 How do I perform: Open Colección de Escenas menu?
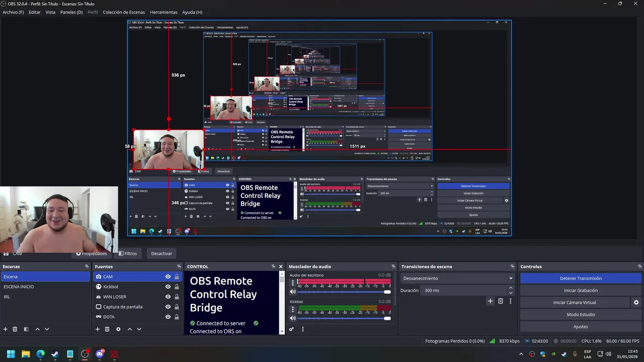tap(124, 12)
